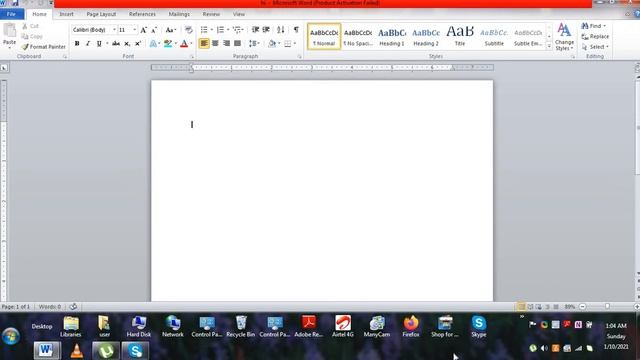Open the font name dropdown
This screenshot has width=640, height=360.
[x=114, y=30]
